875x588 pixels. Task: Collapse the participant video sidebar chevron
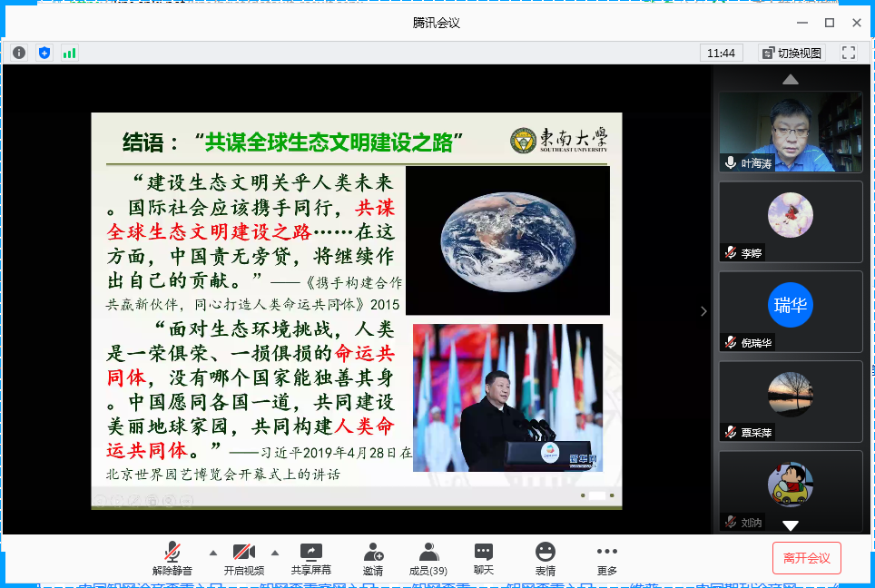703,311
